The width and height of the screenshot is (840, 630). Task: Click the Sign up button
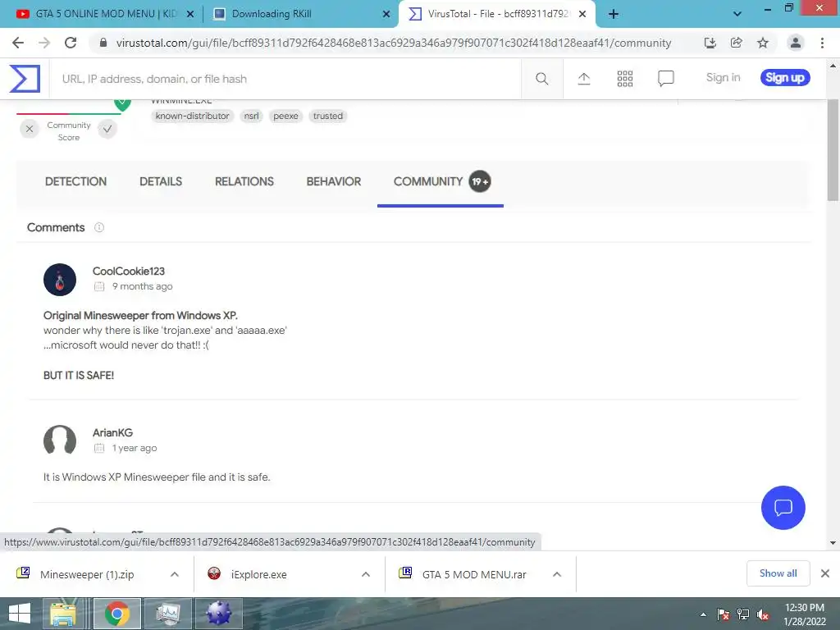(x=785, y=78)
